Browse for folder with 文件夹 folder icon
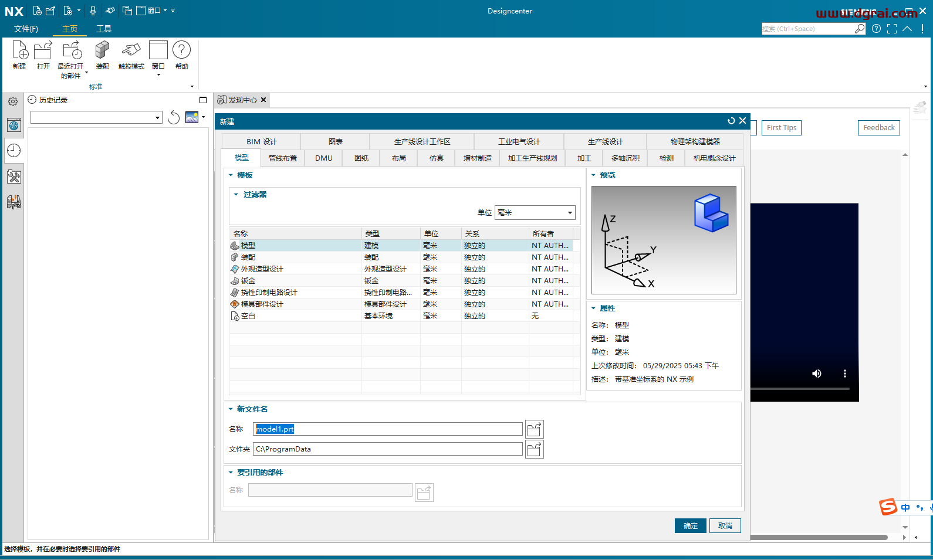Screen dimensions: 933x560 pos(534,449)
